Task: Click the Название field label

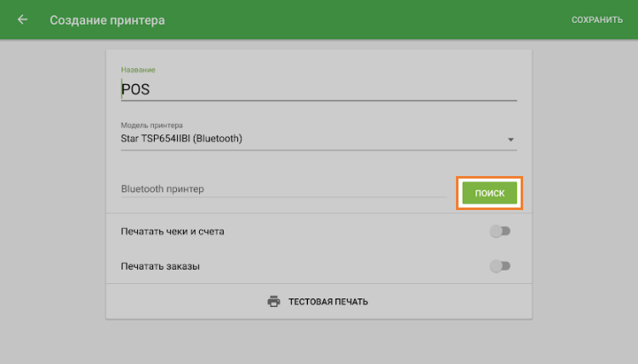Action: coord(138,69)
